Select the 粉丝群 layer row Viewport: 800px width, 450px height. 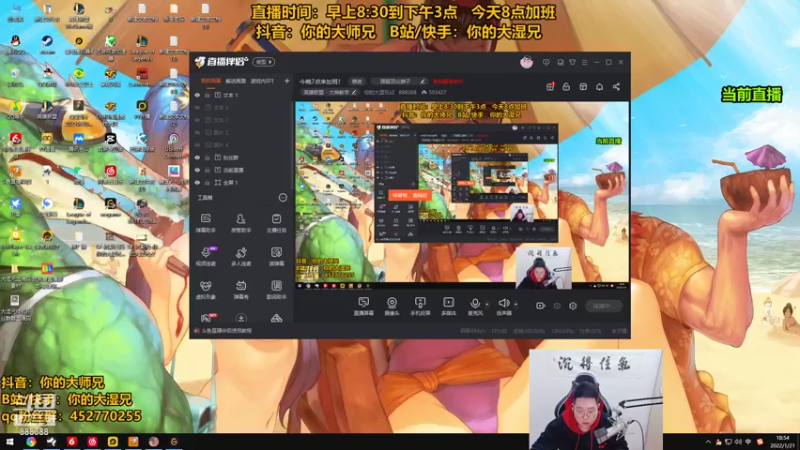pos(241,158)
